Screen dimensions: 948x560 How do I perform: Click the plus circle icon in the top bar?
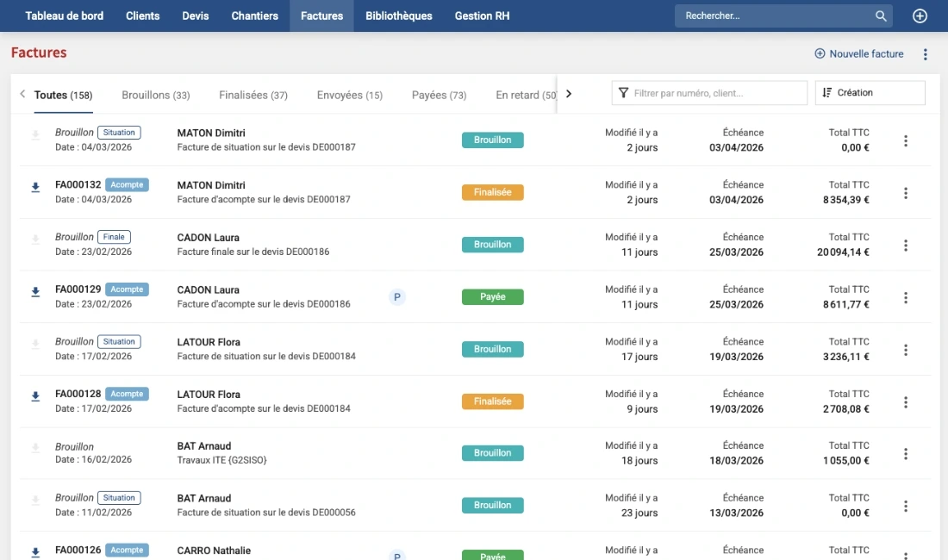coord(920,16)
